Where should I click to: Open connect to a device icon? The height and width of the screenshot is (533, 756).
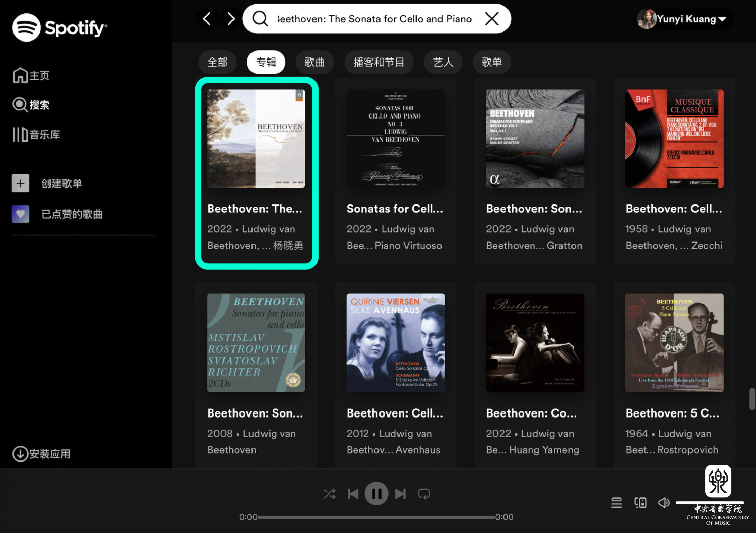point(640,503)
